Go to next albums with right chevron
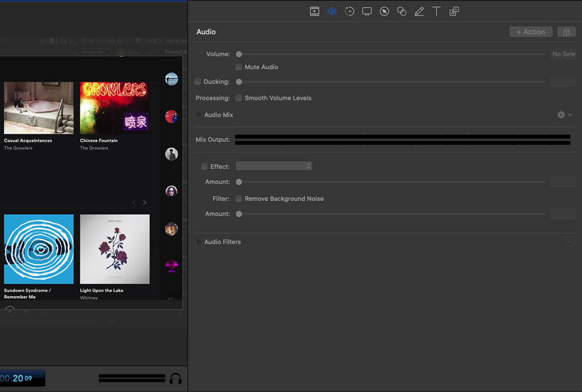The height and width of the screenshot is (392, 582). click(x=145, y=202)
